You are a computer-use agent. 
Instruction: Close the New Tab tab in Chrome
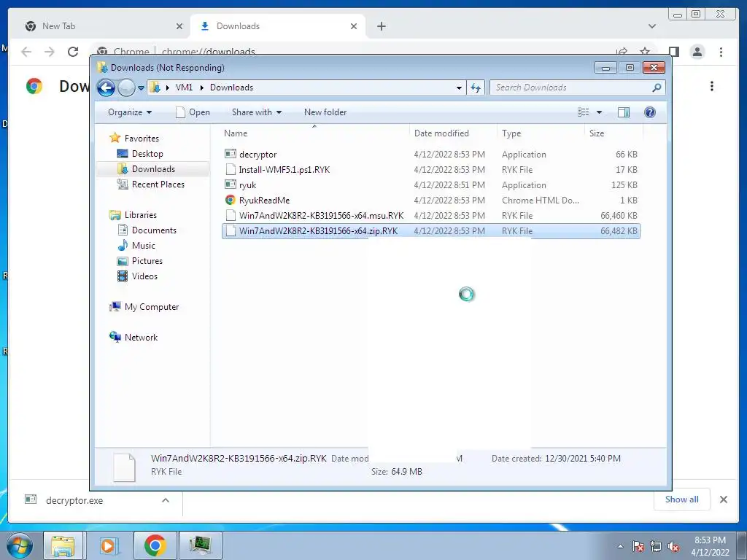click(x=179, y=26)
